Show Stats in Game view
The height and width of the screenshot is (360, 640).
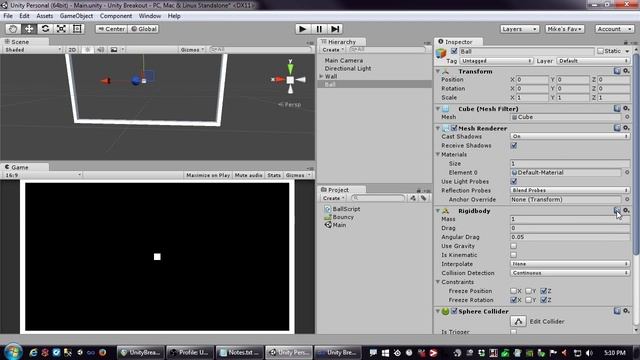[274, 175]
